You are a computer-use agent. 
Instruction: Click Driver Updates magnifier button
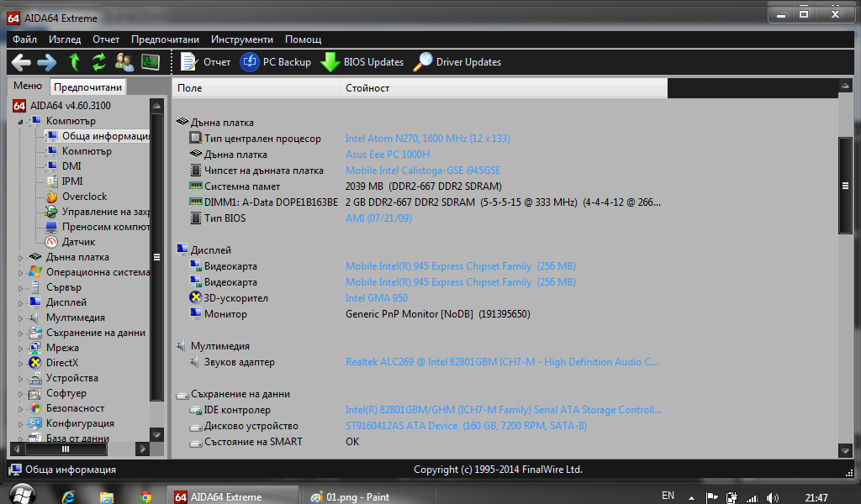[457, 62]
